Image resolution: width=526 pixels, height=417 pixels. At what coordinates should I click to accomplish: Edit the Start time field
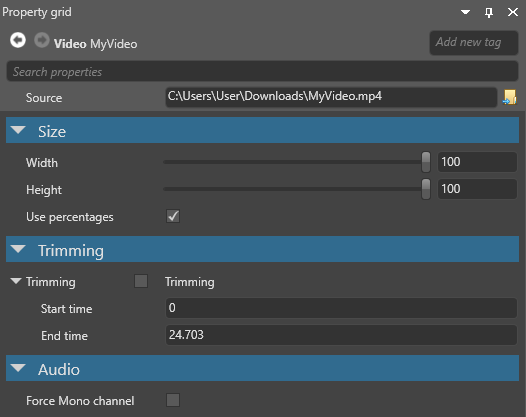click(x=341, y=308)
